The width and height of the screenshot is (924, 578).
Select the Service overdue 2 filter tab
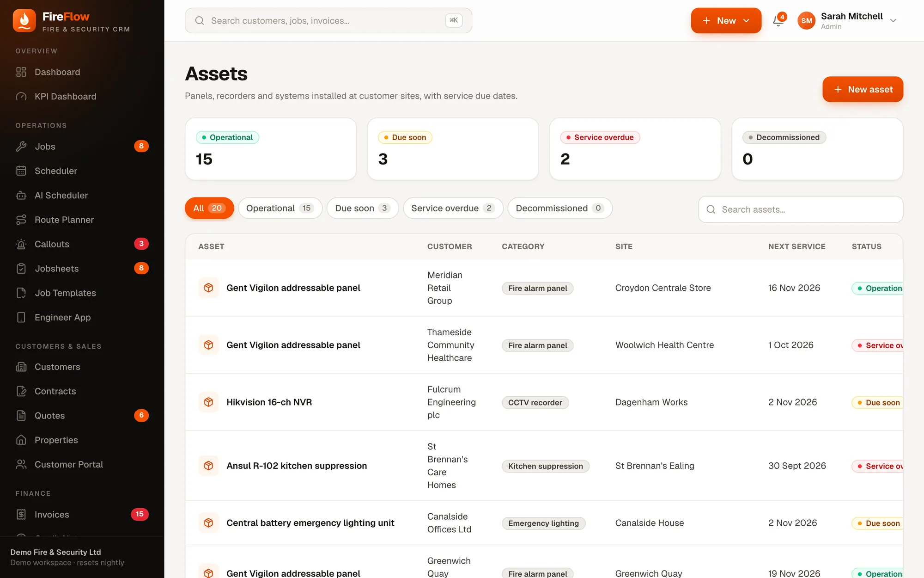[453, 208]
